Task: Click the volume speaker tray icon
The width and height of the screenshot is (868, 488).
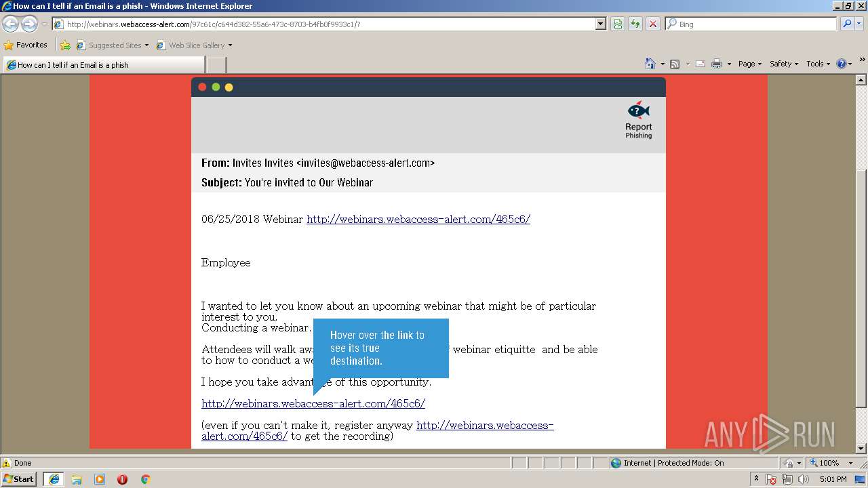Action: coord(804,480)
